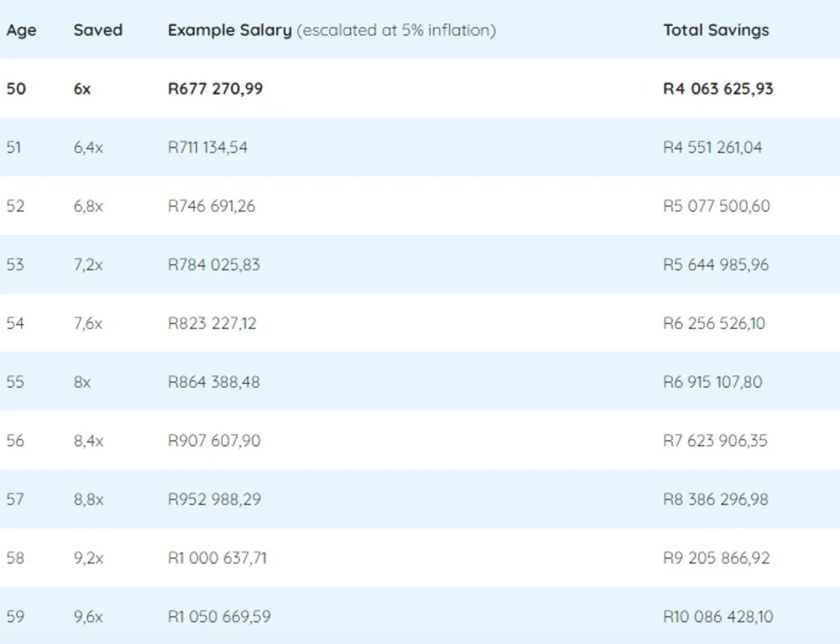Select total savings R4 063 625,93

[x=718, y=88]
